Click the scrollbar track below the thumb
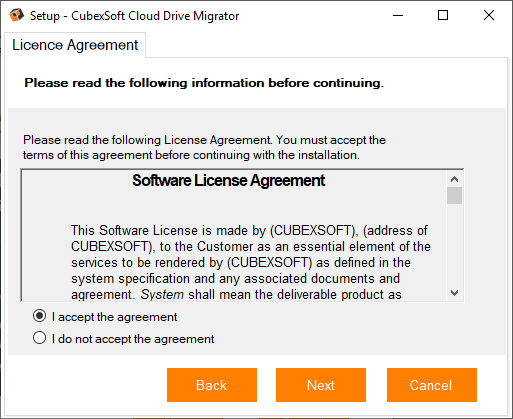Image resolution: width=513 pixels, height=419 pixels. (454, 245)
